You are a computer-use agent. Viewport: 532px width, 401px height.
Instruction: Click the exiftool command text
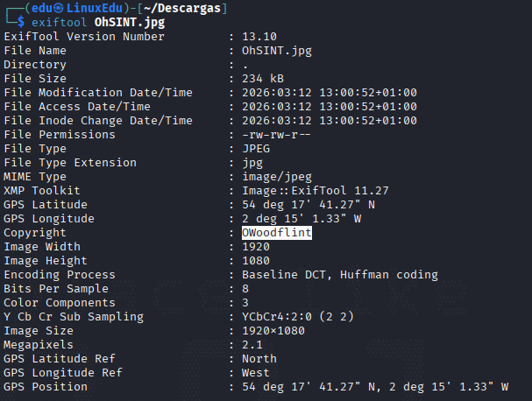tap(59, 23)
